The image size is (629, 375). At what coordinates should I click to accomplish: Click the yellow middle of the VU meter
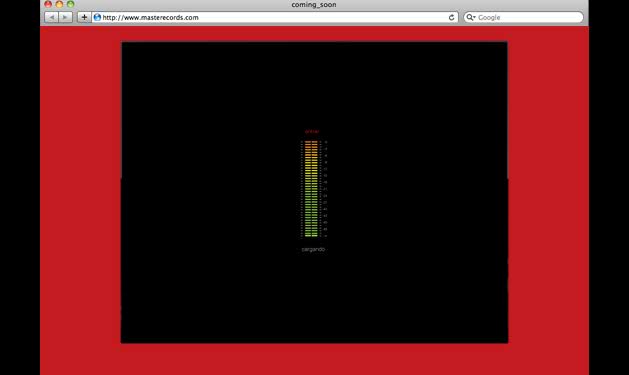pyautogui.click(x=311, y=170)
